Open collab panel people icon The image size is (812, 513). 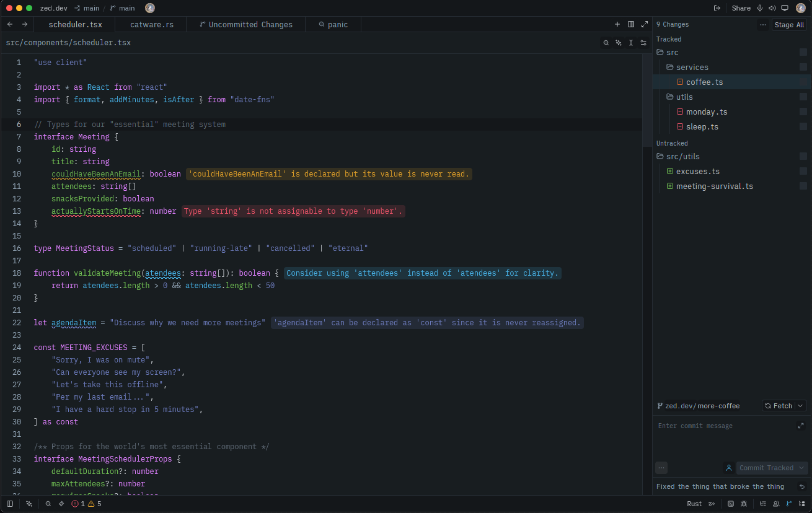pos(776,504)
